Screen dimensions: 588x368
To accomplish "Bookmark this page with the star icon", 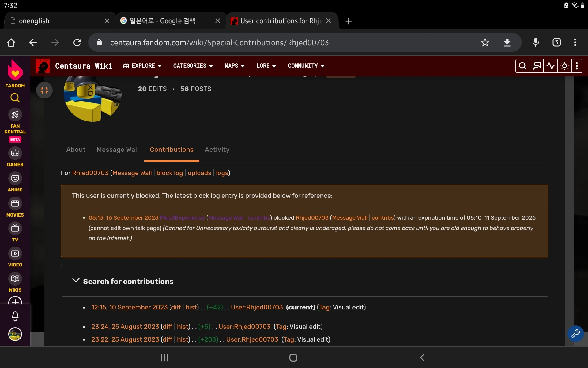I will coord(485,42).
